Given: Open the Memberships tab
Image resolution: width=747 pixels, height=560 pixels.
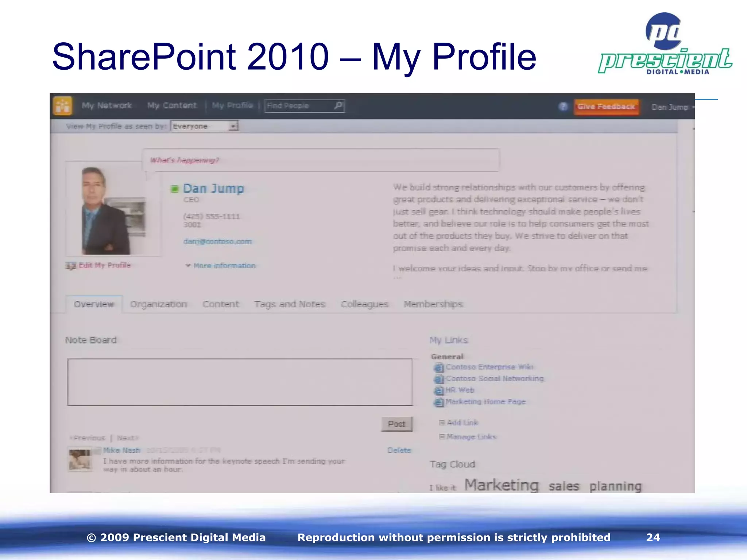Looking at the screenshot, I should pyautogui.click(x=433, y=304).
